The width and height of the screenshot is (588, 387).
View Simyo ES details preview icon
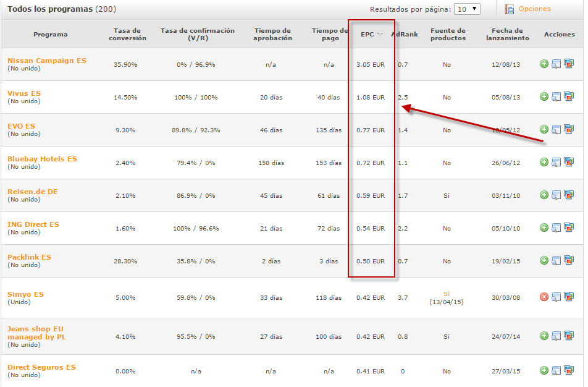[x=556, y=297]
